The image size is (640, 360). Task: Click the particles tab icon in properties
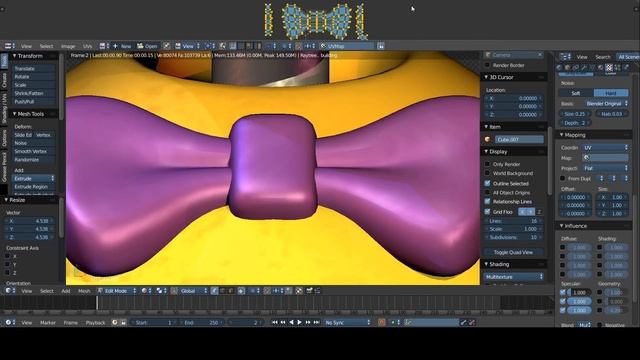point(617,67)
